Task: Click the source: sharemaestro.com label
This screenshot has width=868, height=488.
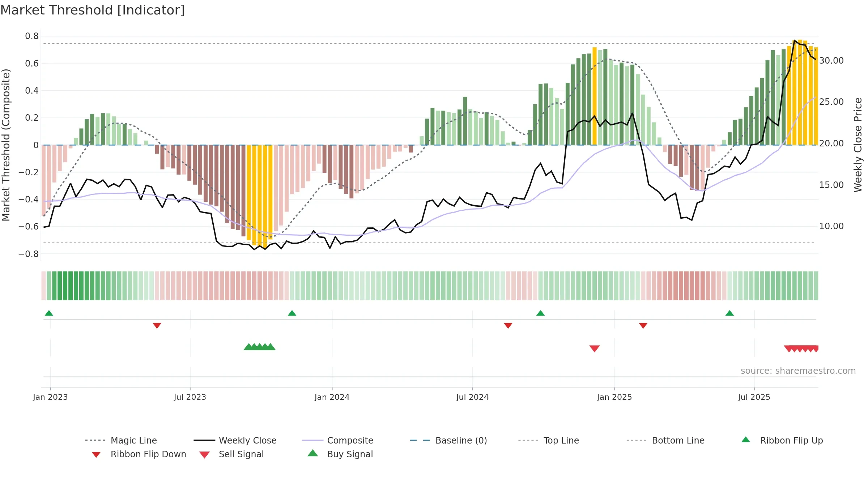Action: pyautogui.click(x=798, y=371)
